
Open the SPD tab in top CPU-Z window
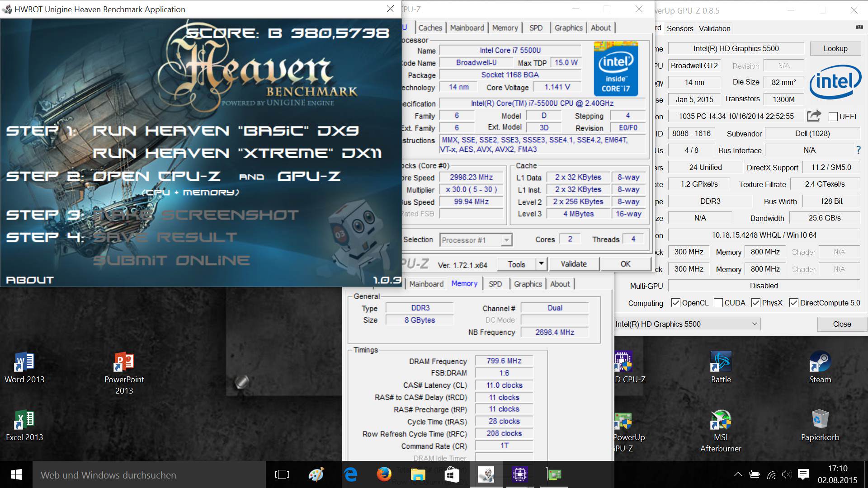[x=536, y=28]
